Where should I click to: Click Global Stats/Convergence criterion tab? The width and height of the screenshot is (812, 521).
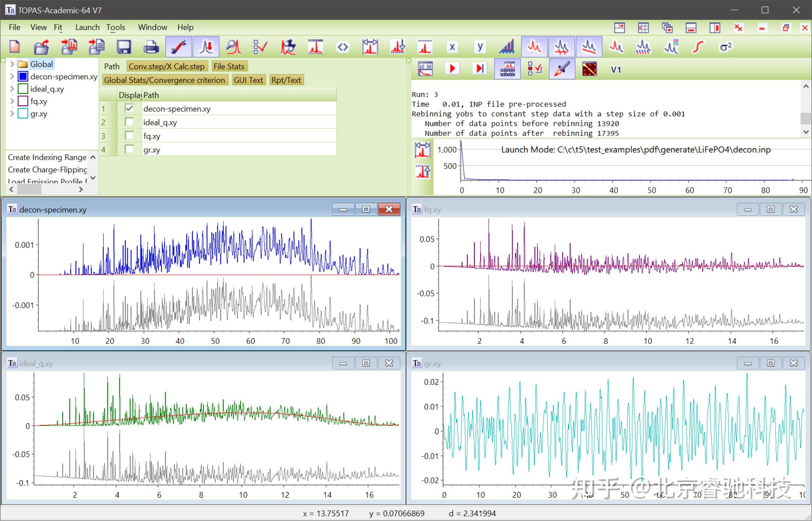pyautogui.click(x=164, y=80)
